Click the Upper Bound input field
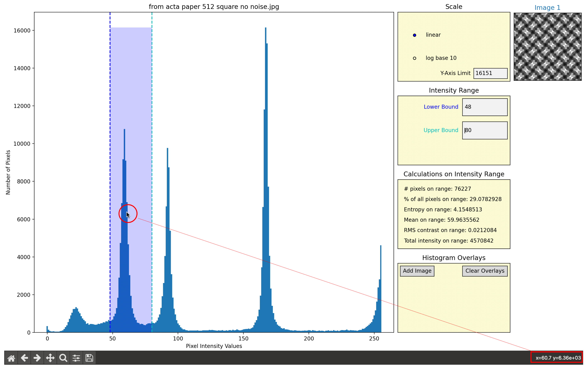 [485, 130]
